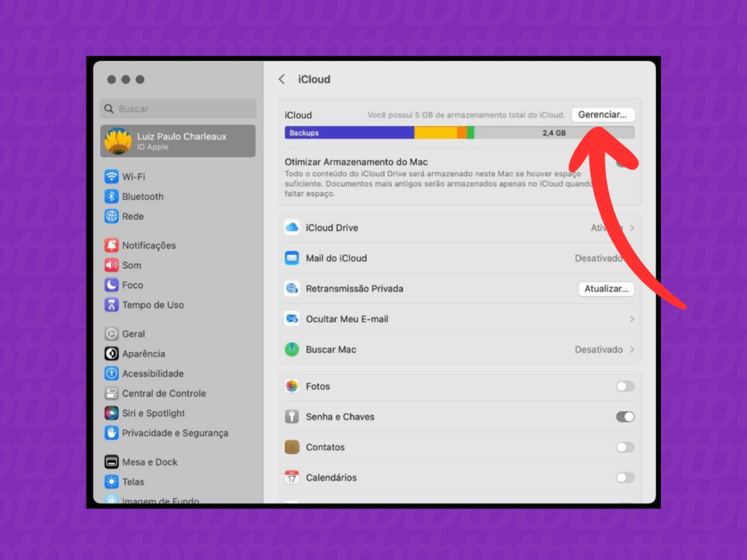747x560 pixels.
Task: Expand the Ocultar Meu E-mail row chevron
Action: click(x=631, y=318)
